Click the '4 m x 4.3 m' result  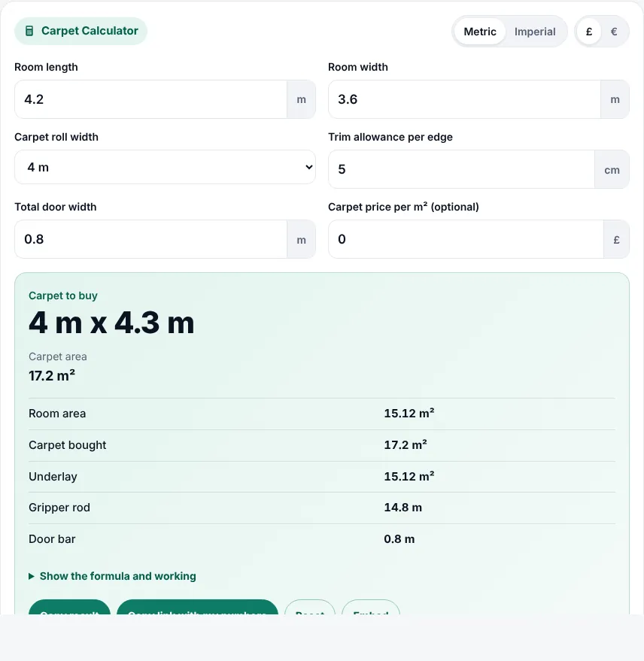click(x=111, y=323)
